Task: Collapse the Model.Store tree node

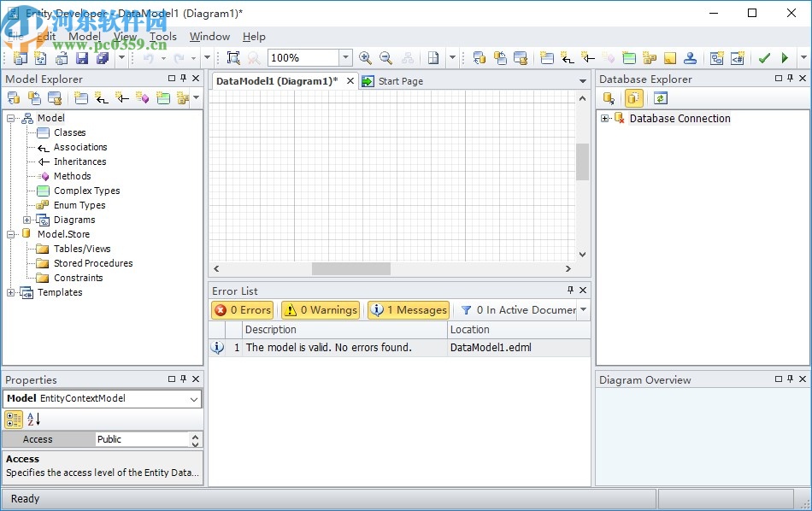Action: pos(10,234)
